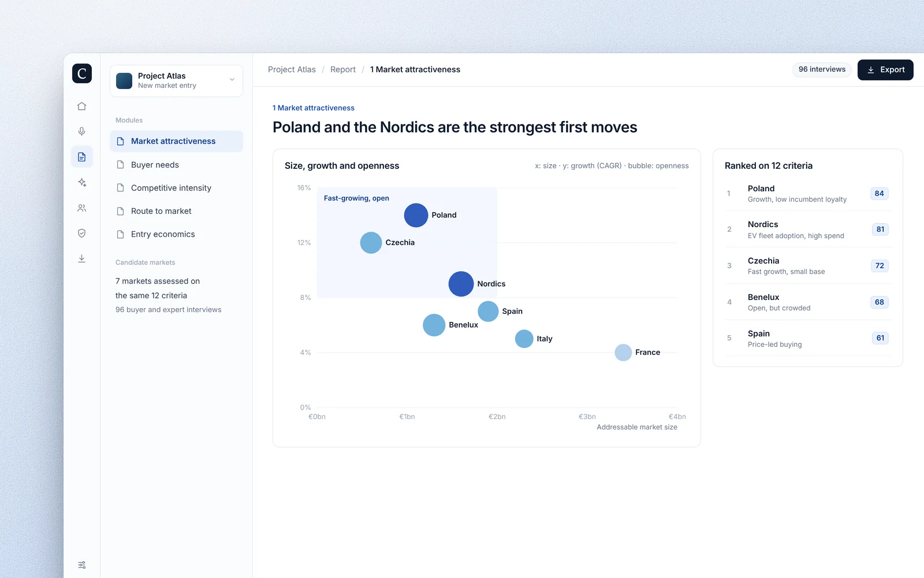Open Nordics row in ranked list
924x578 pixels.
[808, 229]
